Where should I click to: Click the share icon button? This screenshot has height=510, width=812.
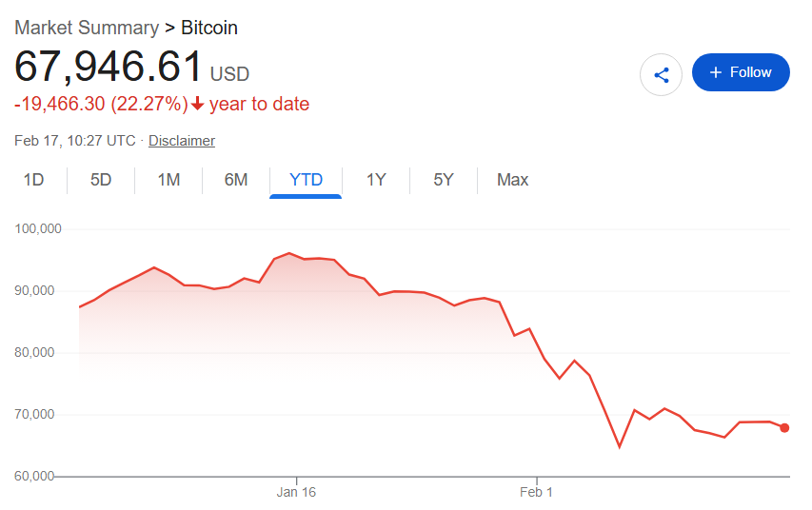pyautogui.click(x=662, y=73)
